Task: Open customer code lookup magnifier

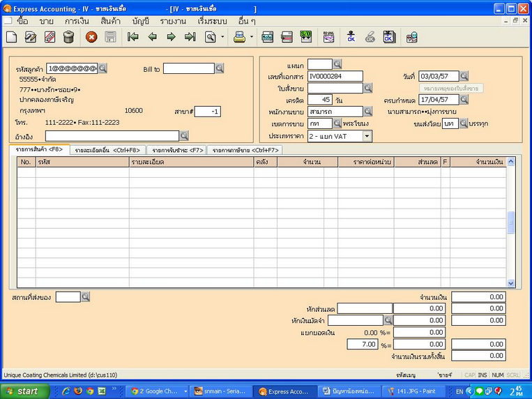Action: (102, 68)
